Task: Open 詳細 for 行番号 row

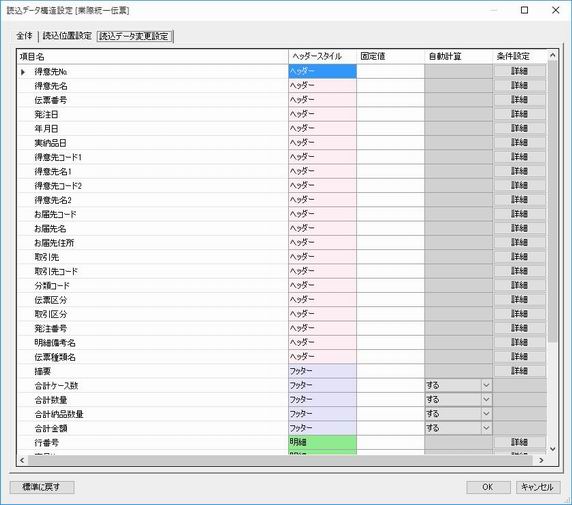Action: click(519, 442)
